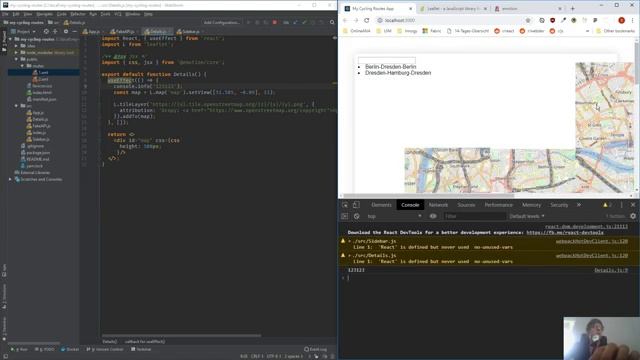
Task: Click the WebStorm search everywhere magnifier icon
Action: pos(332,22)
